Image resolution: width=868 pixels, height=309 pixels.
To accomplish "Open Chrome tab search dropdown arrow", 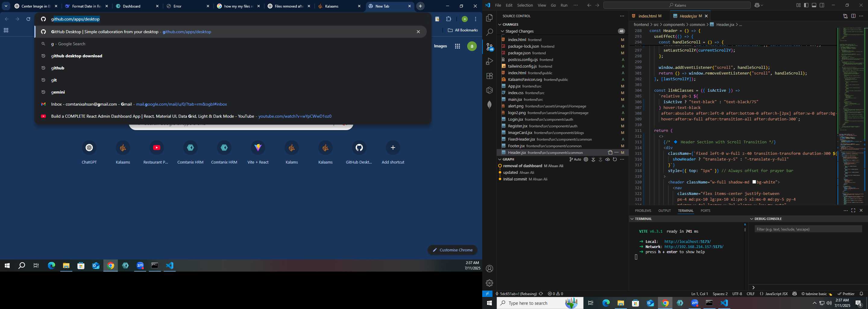I will (x=6, y=6).
